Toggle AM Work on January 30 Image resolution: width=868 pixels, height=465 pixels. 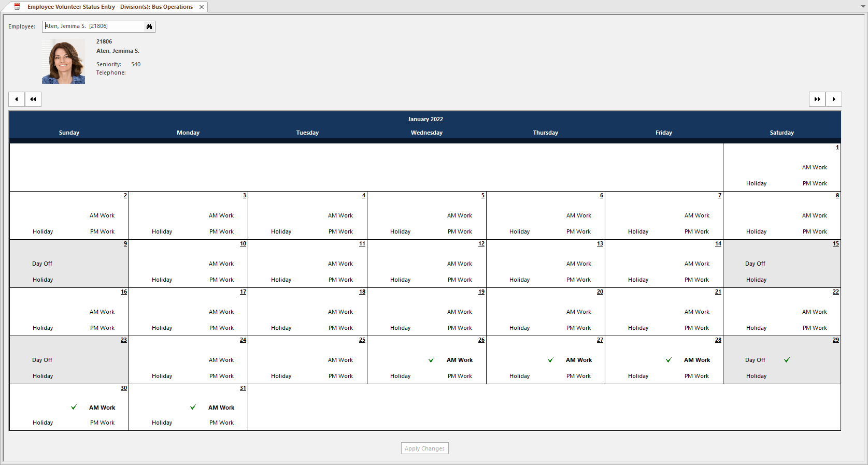tap(74, 408)
